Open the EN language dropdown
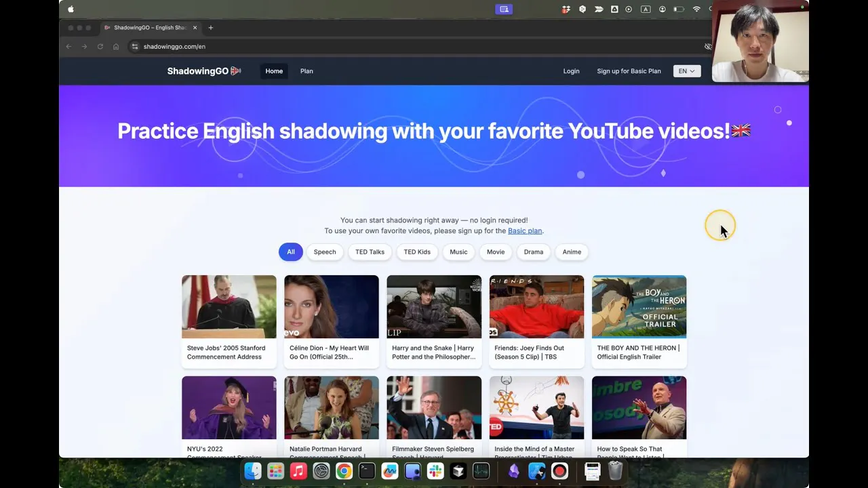868x488 pixels. click(x=687, y=71)
